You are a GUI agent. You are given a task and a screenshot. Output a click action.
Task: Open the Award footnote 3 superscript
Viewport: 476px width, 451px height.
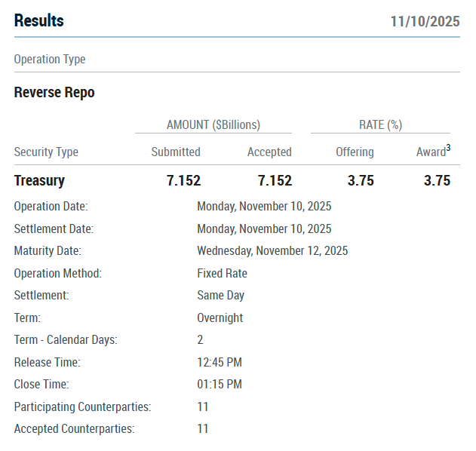pyautogui.click(x=448, y=148)
